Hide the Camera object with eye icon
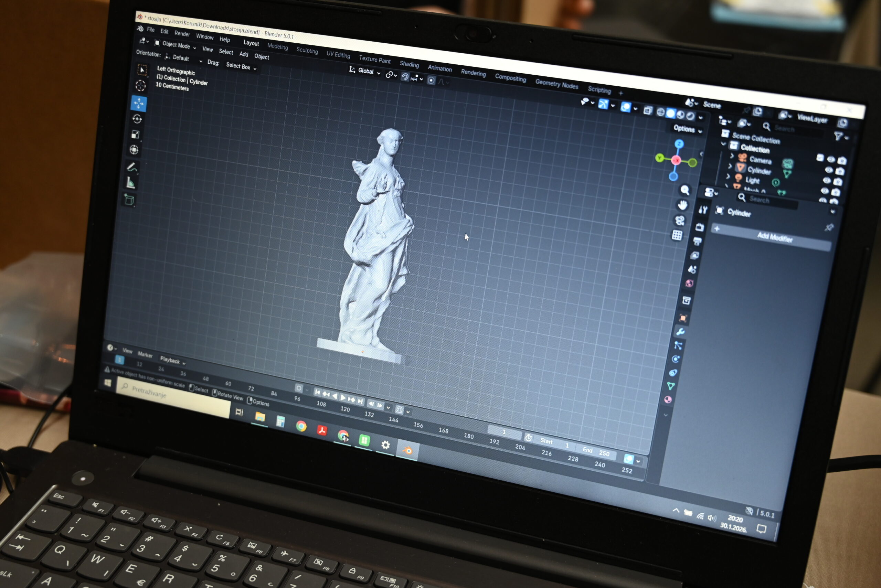881x588 pixels. point(831,160)
